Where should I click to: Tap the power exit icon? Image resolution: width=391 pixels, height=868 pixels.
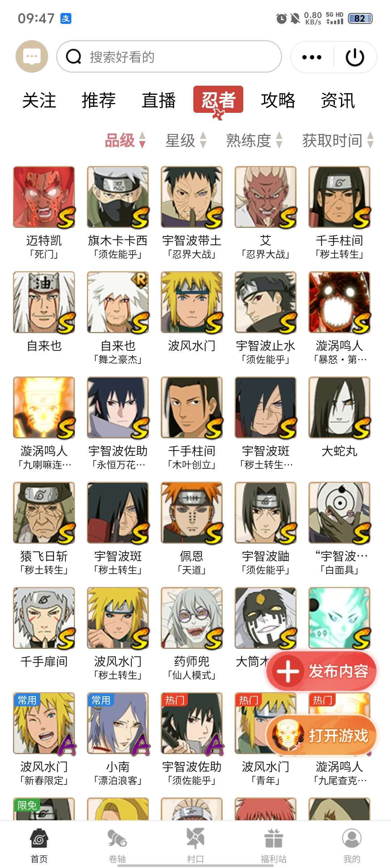[x=354, y=57]
